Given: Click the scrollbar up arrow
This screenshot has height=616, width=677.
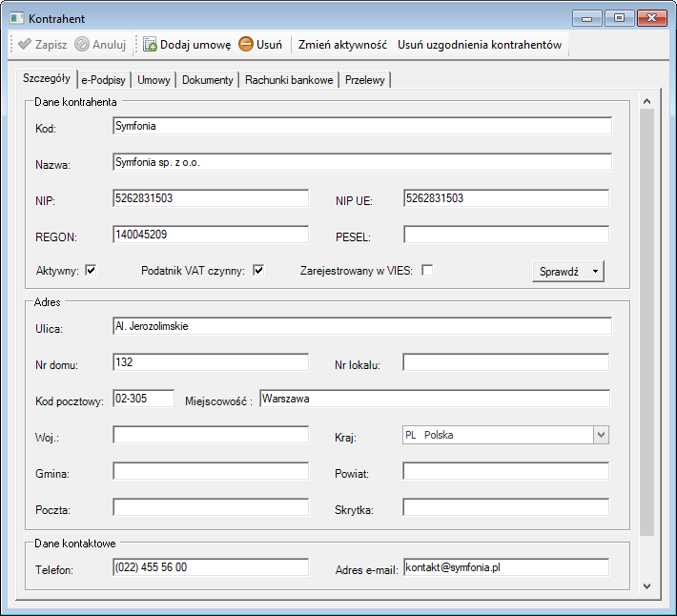Looking at the screenshot, I should coord(646,101).
